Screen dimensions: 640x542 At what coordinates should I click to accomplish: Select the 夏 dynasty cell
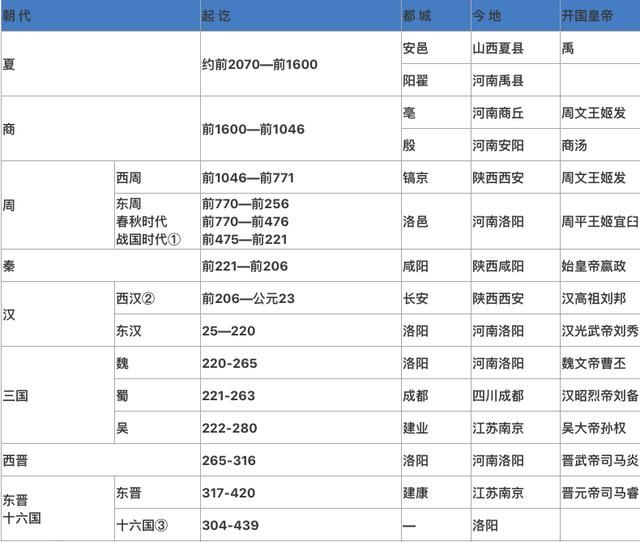(x=101, y=64)
